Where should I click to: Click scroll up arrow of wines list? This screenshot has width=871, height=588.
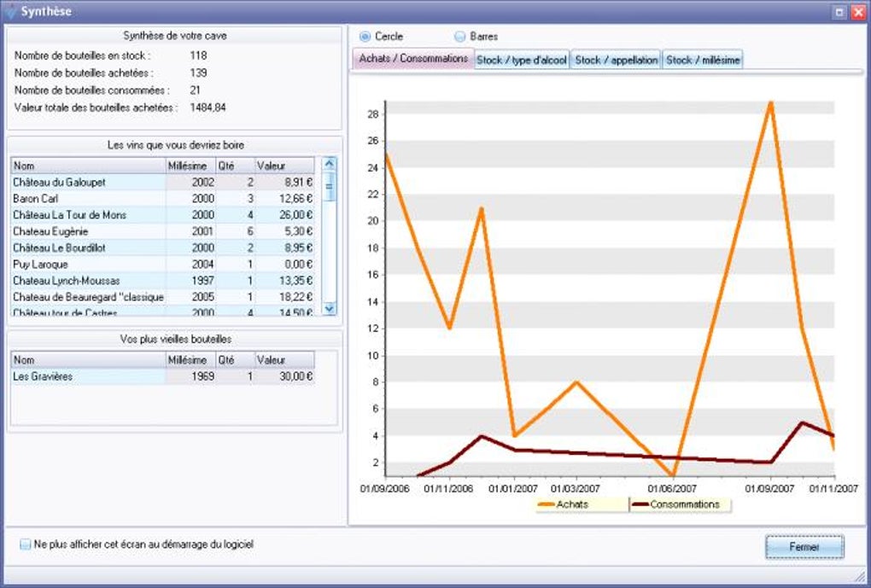pos(330,164)
